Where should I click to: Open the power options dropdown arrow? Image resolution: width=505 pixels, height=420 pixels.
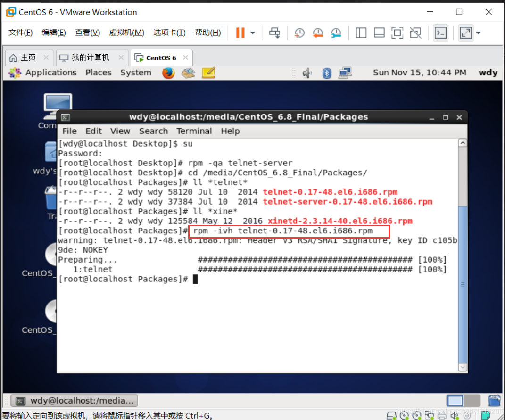click(x=253, y=33)
